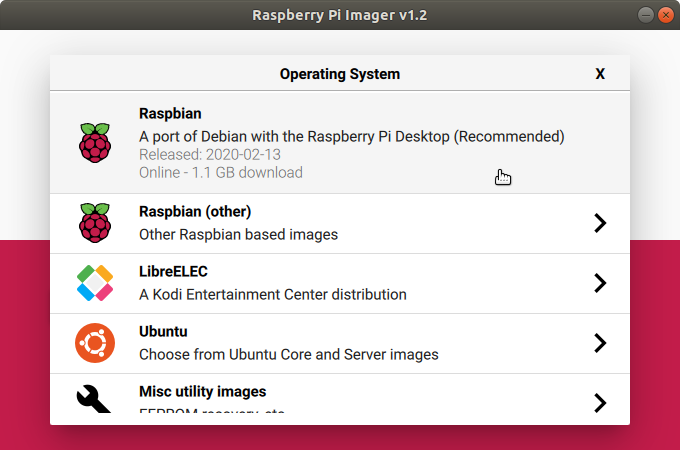Viewport: 680px width, 450px height.
Task: Expand the LibreELEC chevron arrow
Action: (600, 283)
